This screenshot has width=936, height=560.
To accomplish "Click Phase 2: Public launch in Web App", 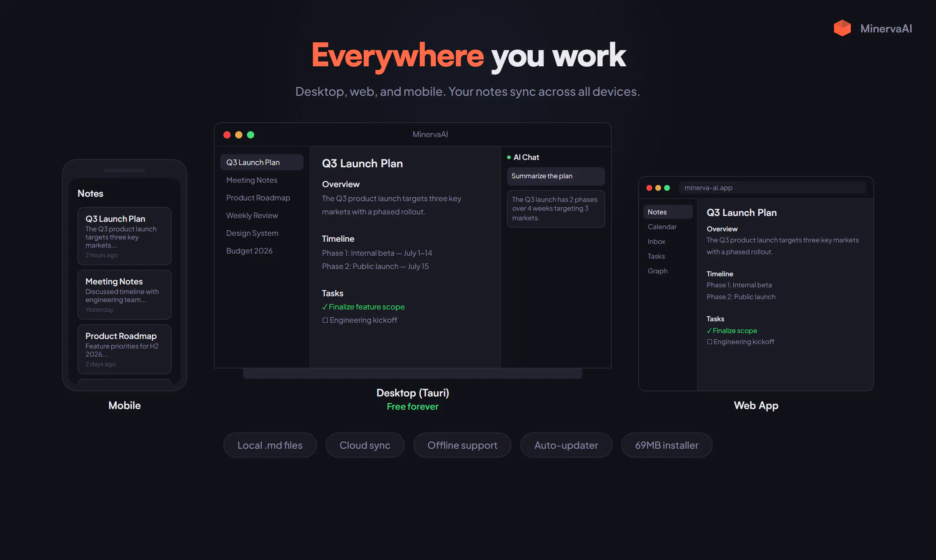I will coord(741,297).
